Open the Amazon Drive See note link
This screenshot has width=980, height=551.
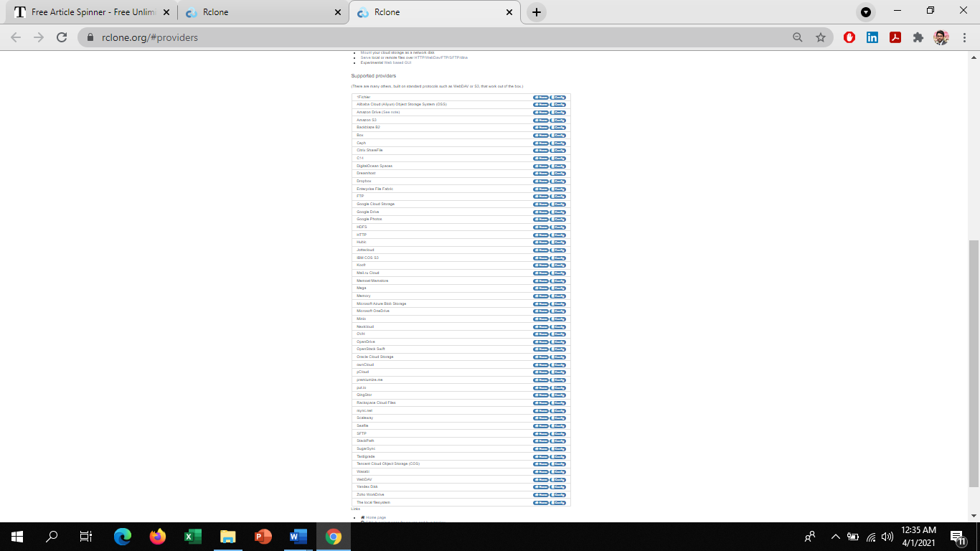[391, 112]
